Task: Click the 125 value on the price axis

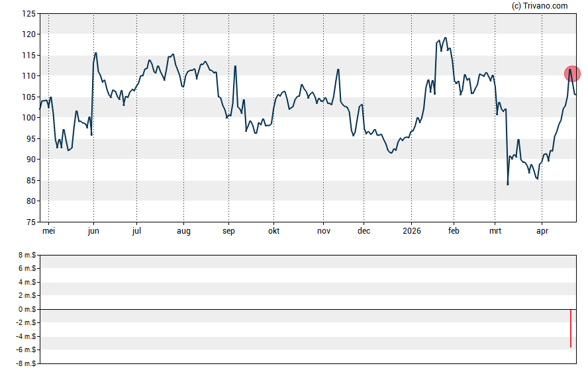Action: click(x=28, y=13)
